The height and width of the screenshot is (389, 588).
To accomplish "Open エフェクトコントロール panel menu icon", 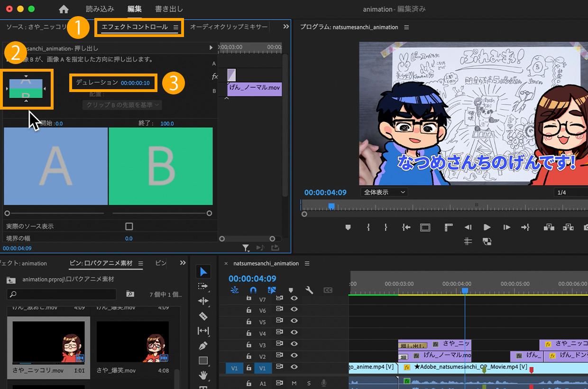I will 176,27.
